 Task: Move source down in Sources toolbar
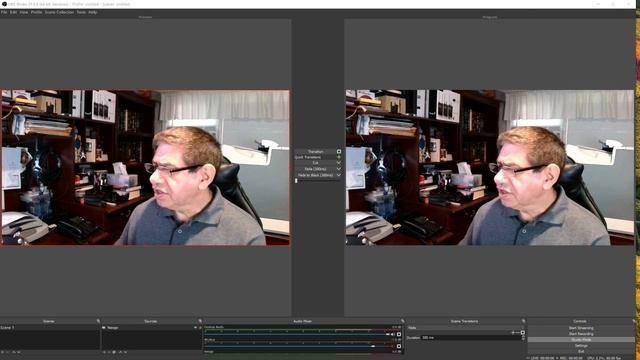[x=125, y=352]
